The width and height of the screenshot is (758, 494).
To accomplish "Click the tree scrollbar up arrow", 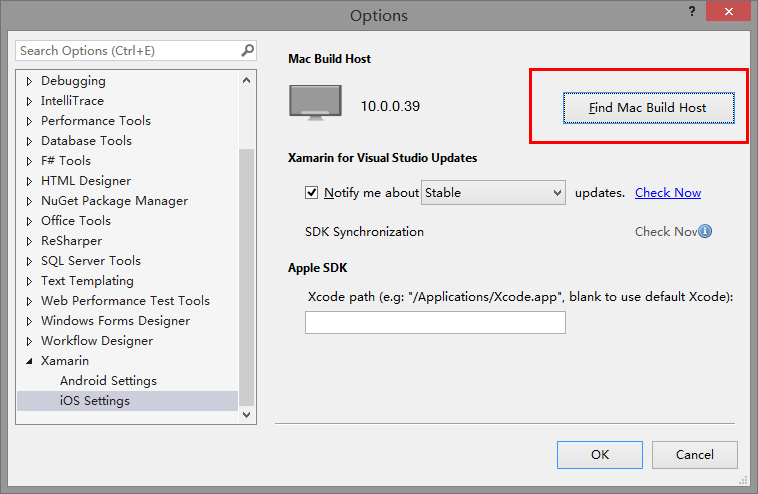I will 247,80.
